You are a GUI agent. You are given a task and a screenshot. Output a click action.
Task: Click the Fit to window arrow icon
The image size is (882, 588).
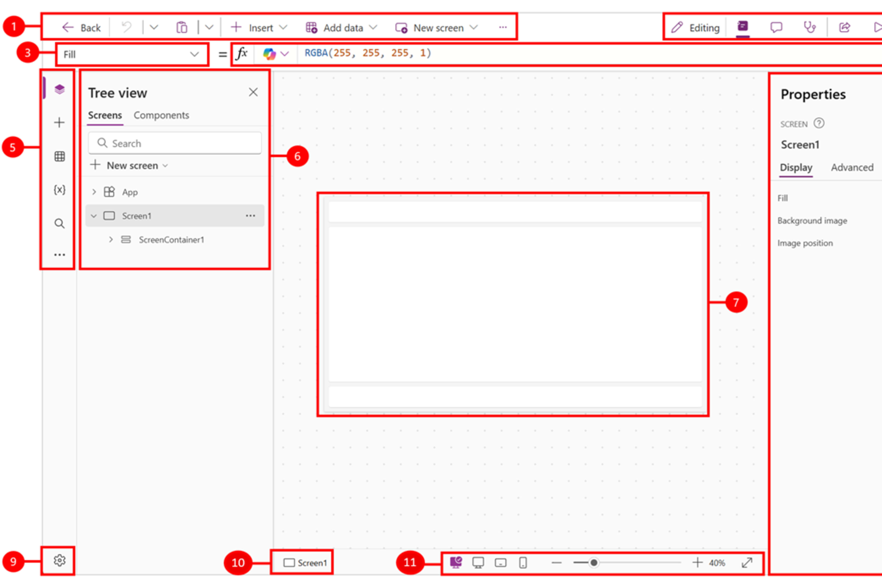(x=747, y=563)
